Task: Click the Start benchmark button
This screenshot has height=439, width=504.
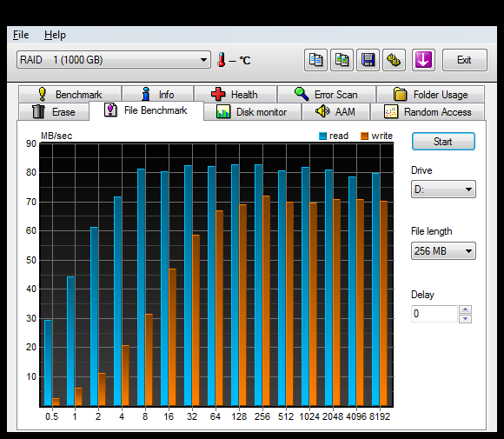Action: 443,142
